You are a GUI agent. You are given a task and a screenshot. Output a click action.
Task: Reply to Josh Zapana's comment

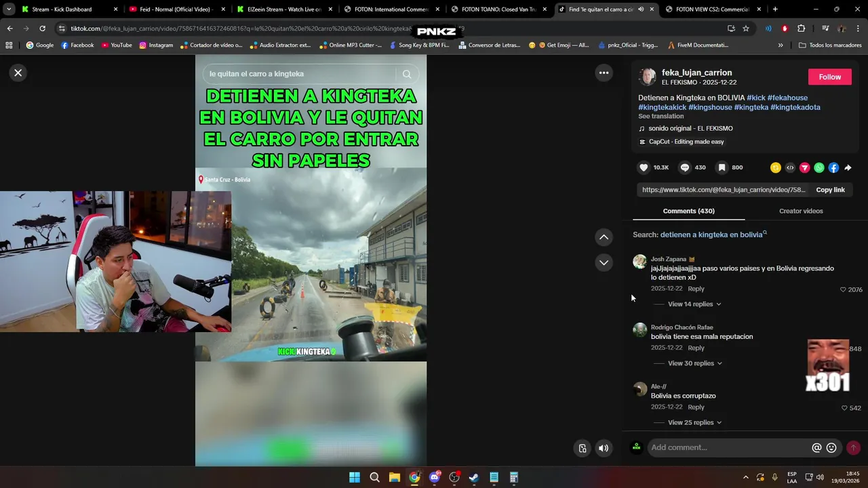tap(696, 289)
